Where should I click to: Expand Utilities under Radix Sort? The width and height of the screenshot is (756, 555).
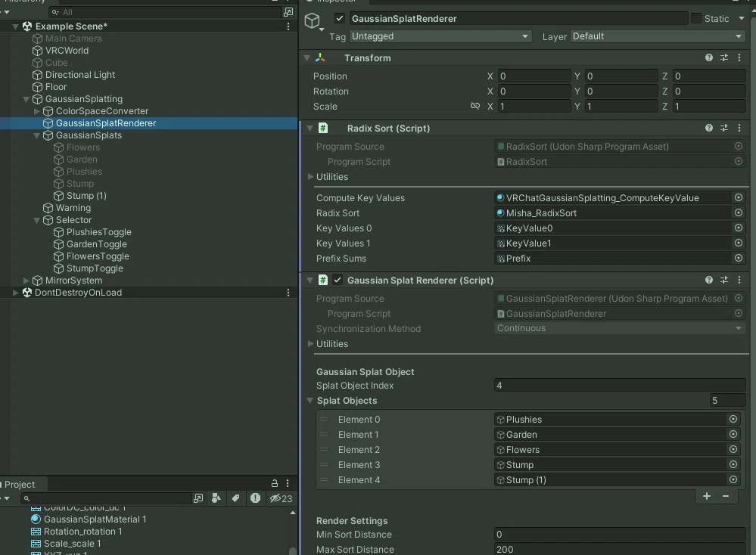pyautogui.click(x=310, y=177)
